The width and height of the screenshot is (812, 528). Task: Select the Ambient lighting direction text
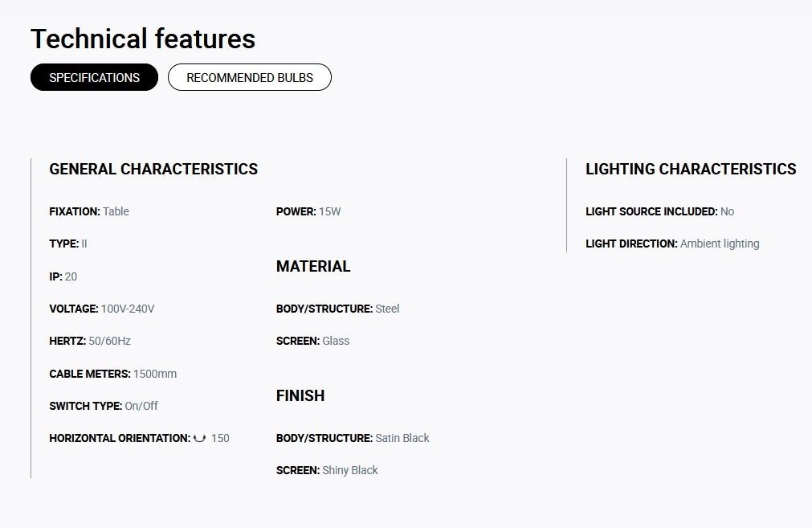pyautogui.click(x=720, y=244)
